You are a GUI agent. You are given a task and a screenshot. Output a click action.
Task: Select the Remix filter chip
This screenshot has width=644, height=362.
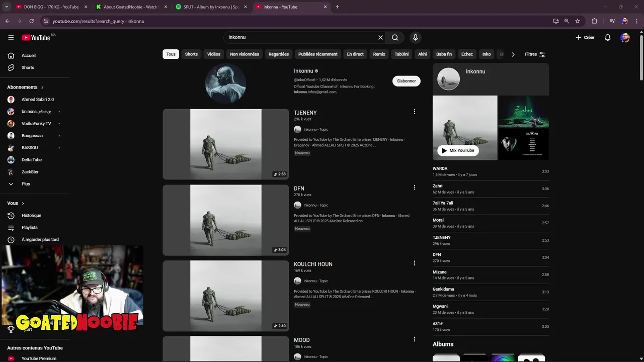pos(379,54)
